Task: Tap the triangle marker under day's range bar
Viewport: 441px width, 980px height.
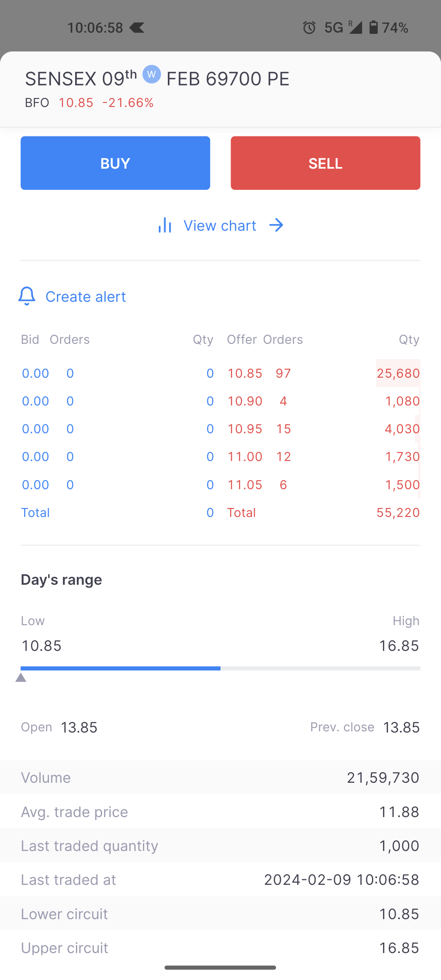Action: click(21, 678)
